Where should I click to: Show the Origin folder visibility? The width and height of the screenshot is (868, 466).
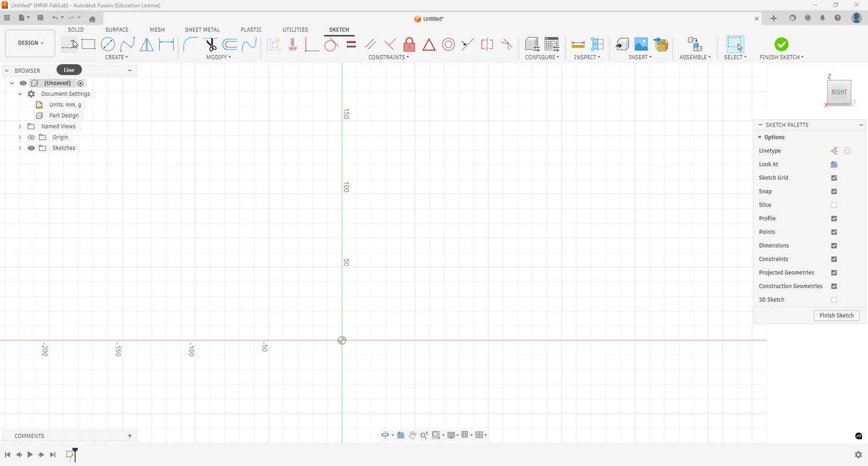pos(31,137)
